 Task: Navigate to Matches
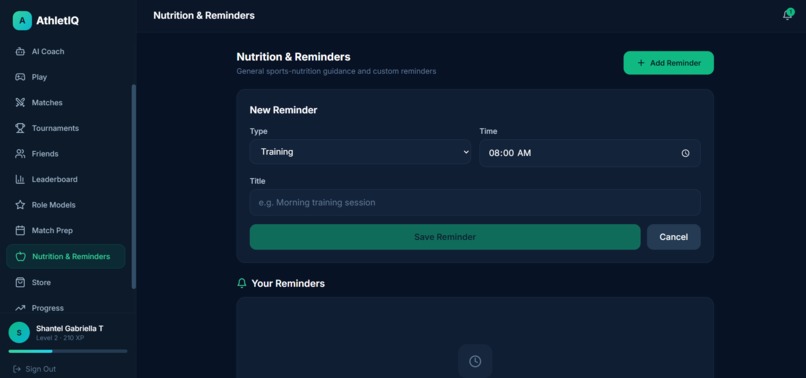66,103
